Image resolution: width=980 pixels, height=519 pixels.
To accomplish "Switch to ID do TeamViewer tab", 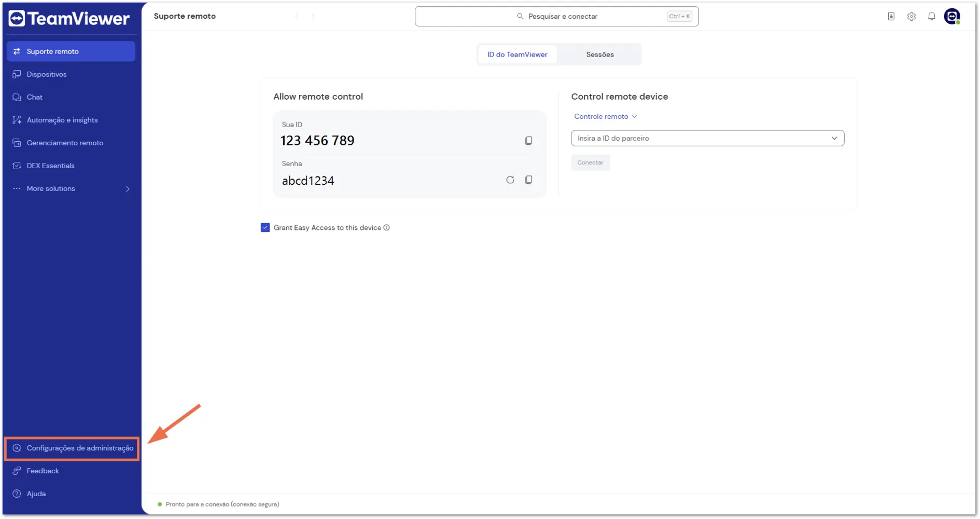I will 517,54.
